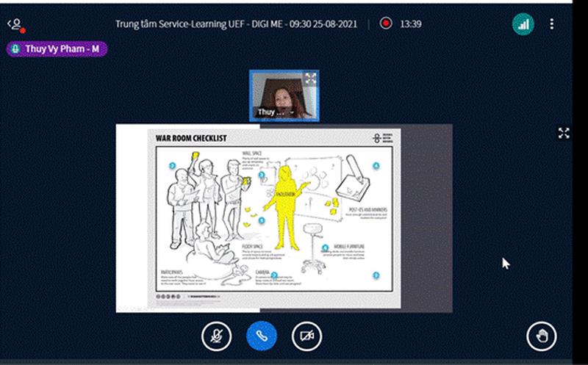Make the presentation fullscreen
The width and height of the screenshot is (588, 365).
[563, 133]
